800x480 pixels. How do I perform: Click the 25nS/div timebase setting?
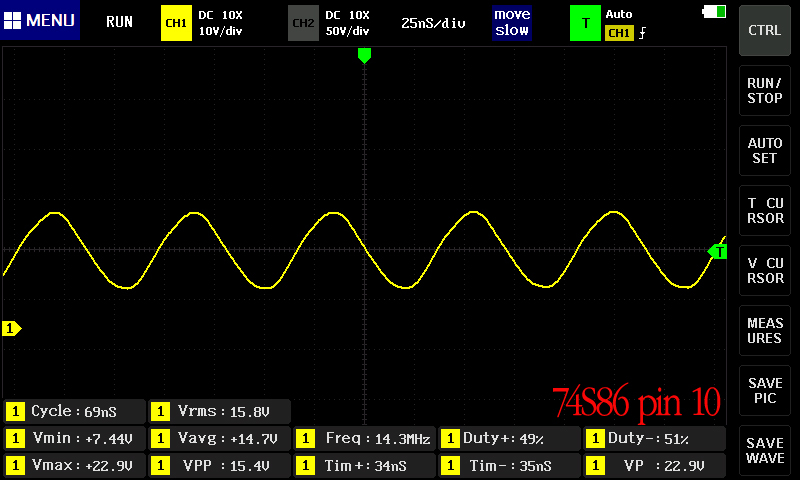(x=433, y=23)
